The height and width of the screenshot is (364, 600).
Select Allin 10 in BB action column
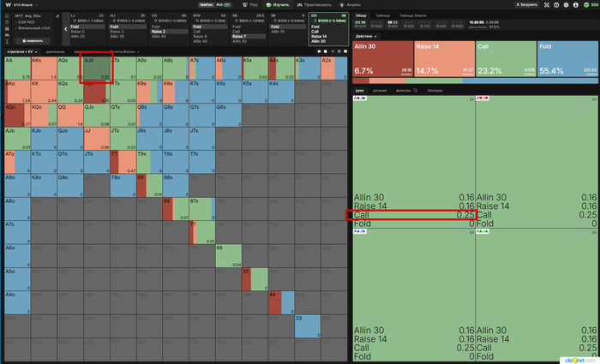click(x=278, y=32)
